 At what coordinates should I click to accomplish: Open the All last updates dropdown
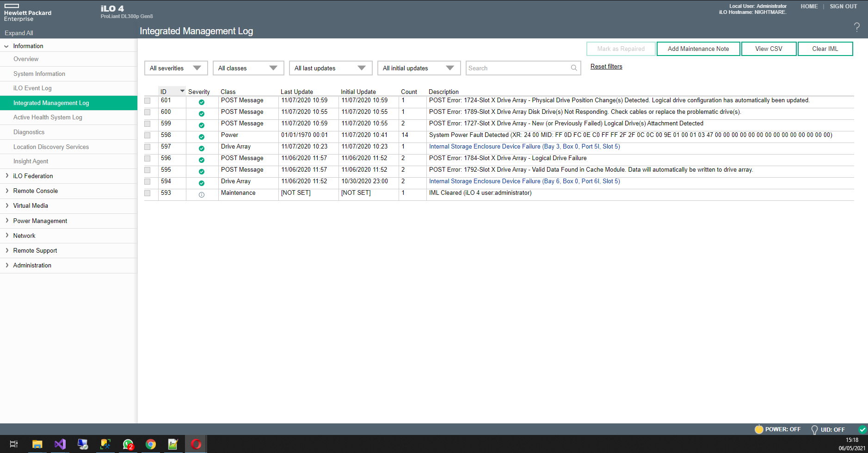[331, 68]
